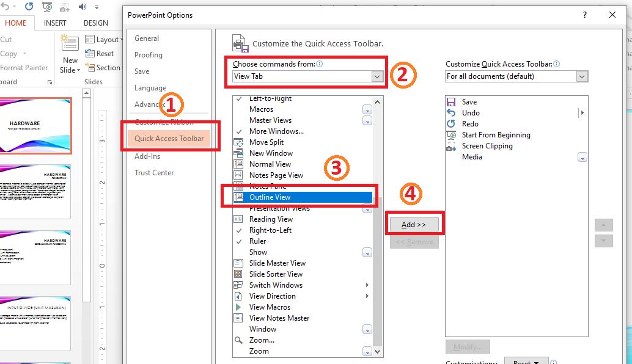Click Screen Clipping icon in toolbar list

[x=451, y=146]
